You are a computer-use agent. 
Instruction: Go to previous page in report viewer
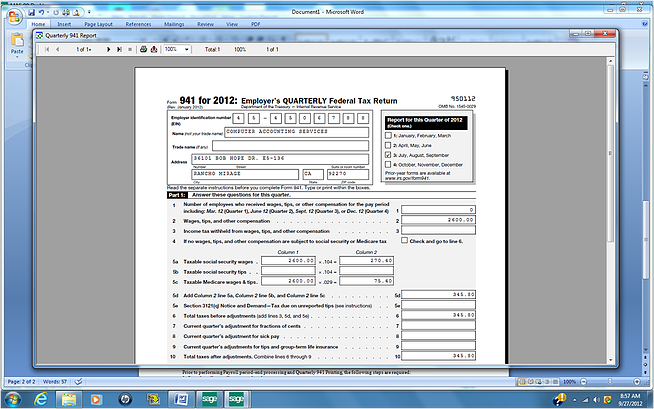click(x=58, y=49)
